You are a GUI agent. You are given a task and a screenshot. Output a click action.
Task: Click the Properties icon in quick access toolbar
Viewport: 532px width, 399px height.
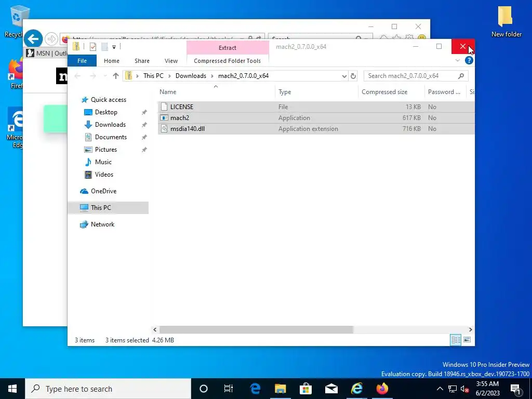click(x=92, y=47)
